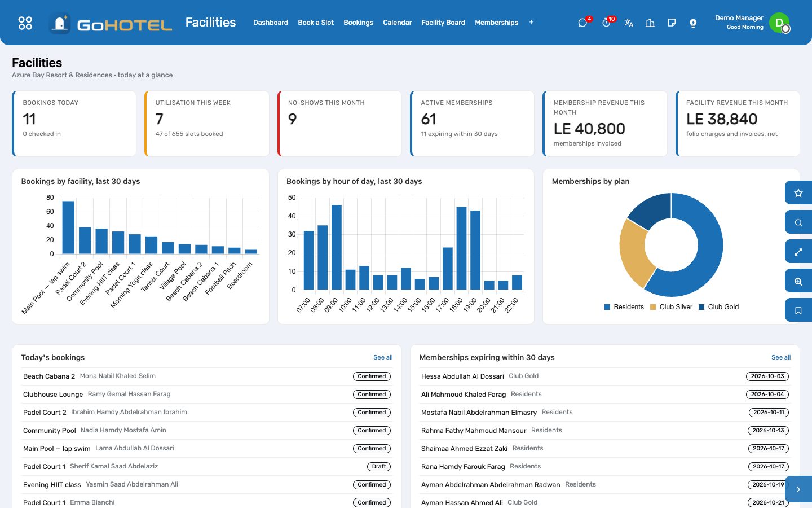The image size is (812, 508).
Task: Click the GoHotel bell logo
Action: point(60,23)
